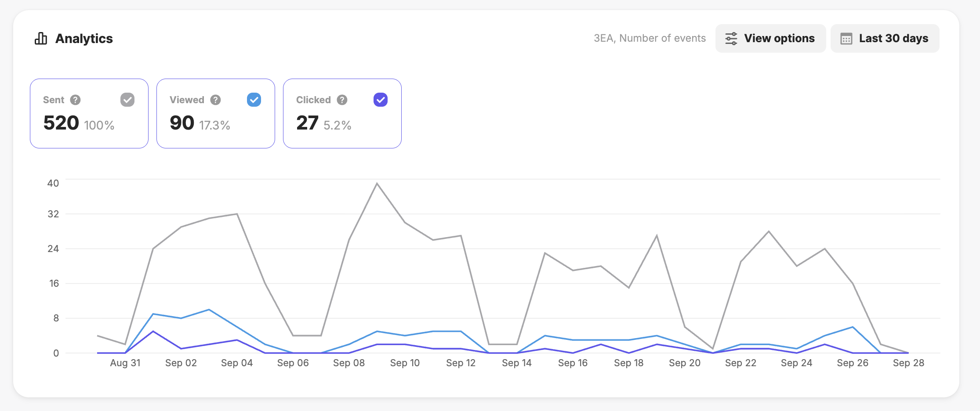Viewport: 980px width, 411px height.
Task: Click the Analytics bar chart icon
Action: 41,39
